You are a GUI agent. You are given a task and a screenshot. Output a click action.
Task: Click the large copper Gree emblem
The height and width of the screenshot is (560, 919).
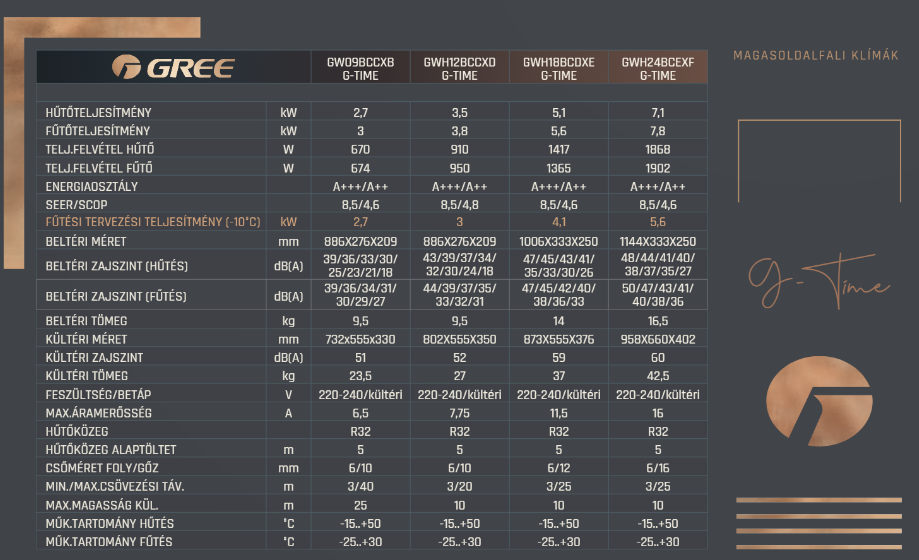pyautogui.click(x=819, y=401)
